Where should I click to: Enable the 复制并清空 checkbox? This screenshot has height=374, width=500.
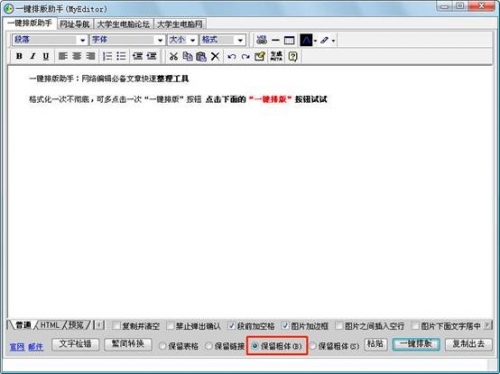116,326
